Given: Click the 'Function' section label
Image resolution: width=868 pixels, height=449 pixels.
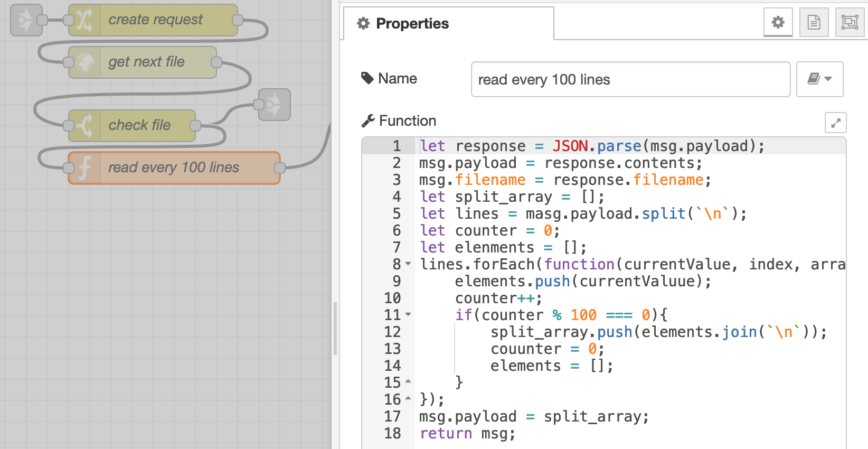Looking at the screenshot, I should pos(408,121).
